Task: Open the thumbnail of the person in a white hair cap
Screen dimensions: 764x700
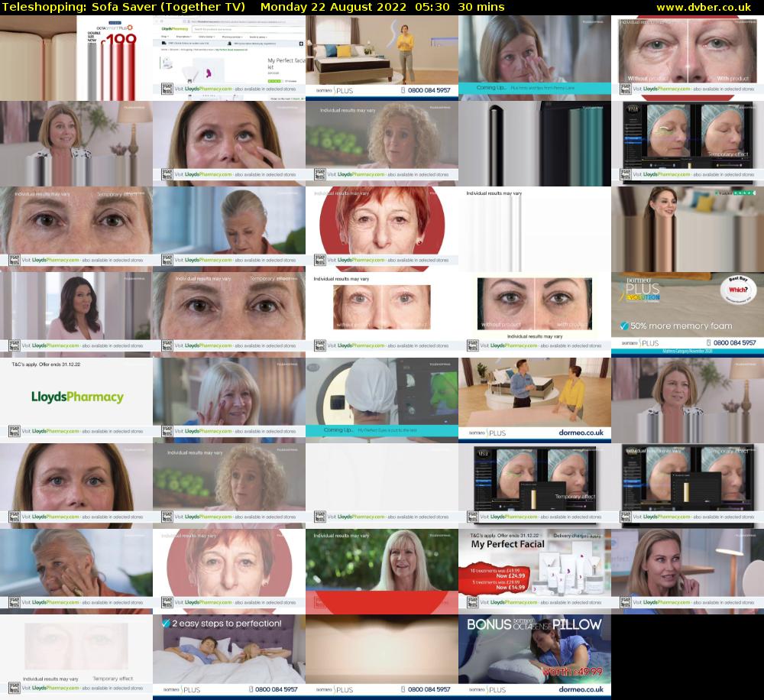Action: pyautogui.click(x=382, y=400)
